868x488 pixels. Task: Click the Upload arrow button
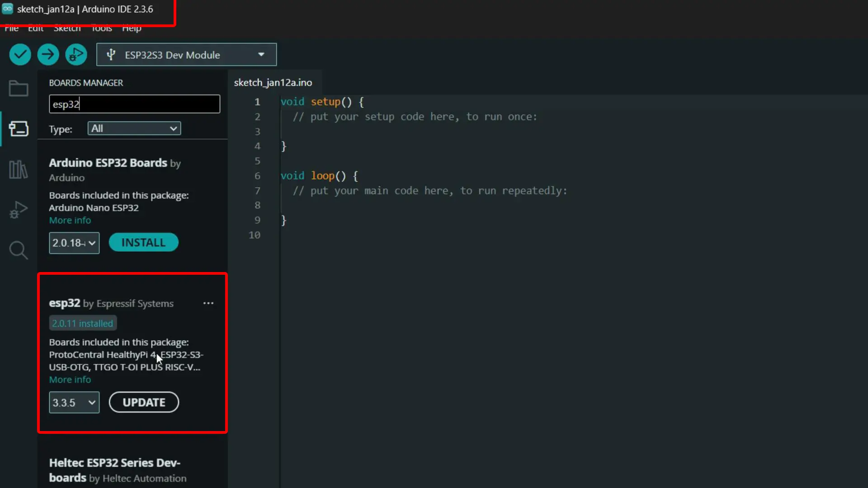[48, 55]
